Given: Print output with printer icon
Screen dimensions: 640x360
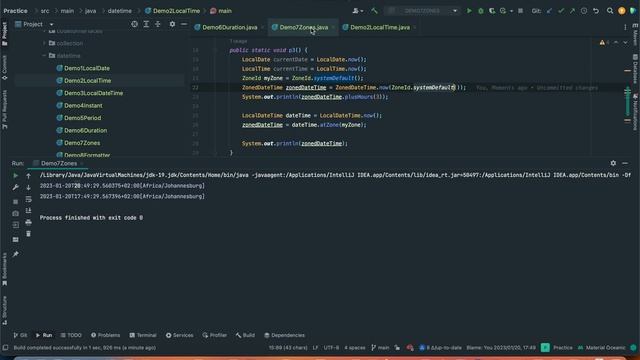Looking at the screenshot, I should pos(28,222).
